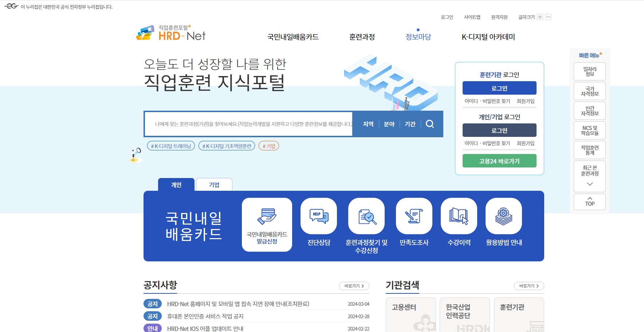Decrease font size with minus icon
The width and height of the screenshot is (644, 332).
click(549, 17)
